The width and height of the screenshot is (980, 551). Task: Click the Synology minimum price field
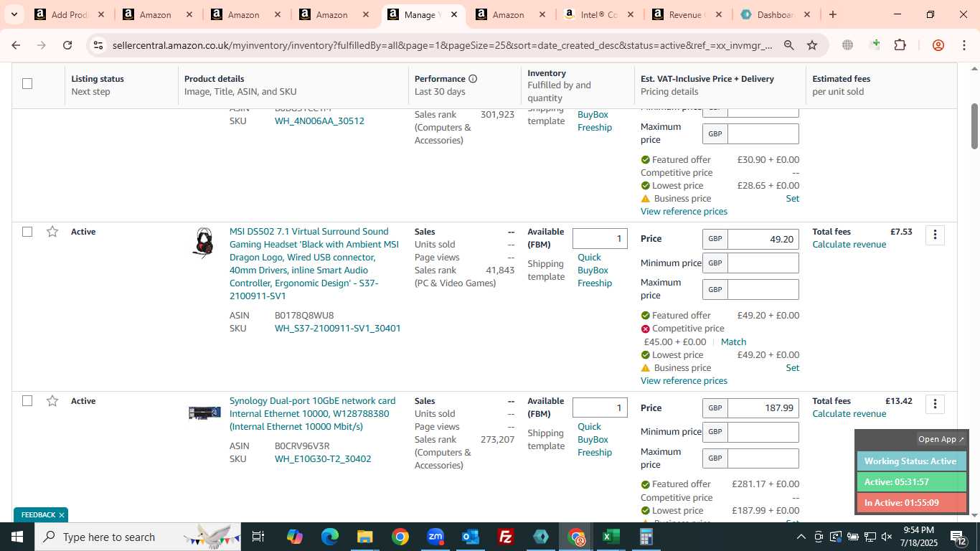(763, 432)
